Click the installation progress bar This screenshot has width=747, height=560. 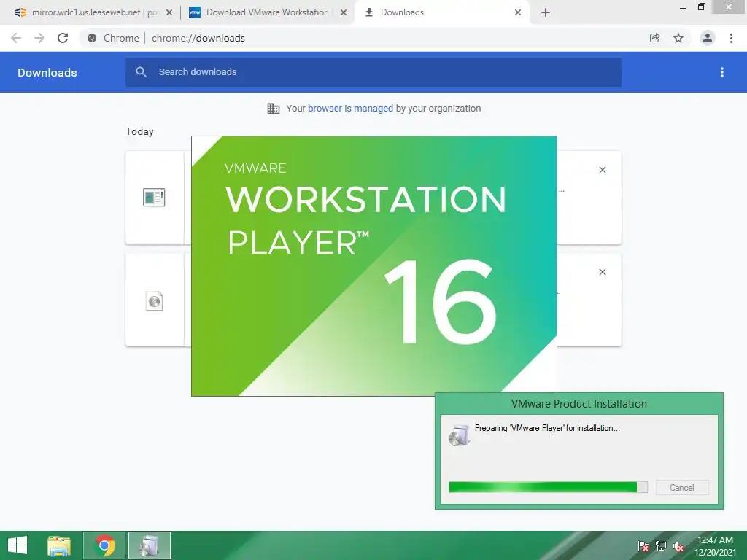(549, 487)
